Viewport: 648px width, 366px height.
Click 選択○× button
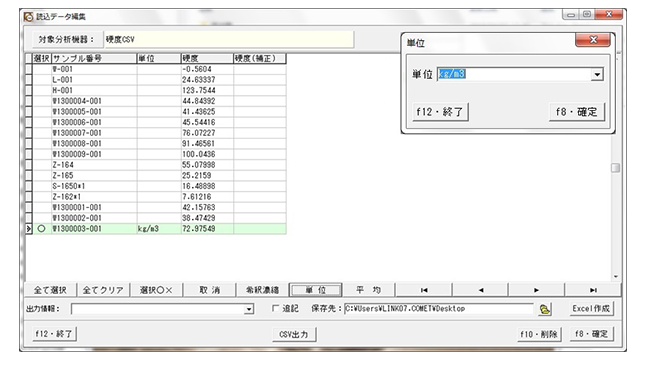coord(156,290)
